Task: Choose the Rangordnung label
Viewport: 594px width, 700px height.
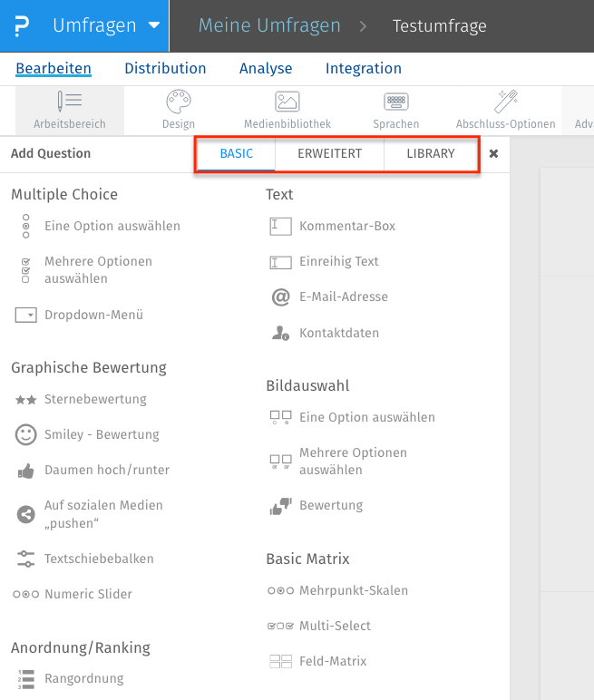Action: tap(84, 678)
